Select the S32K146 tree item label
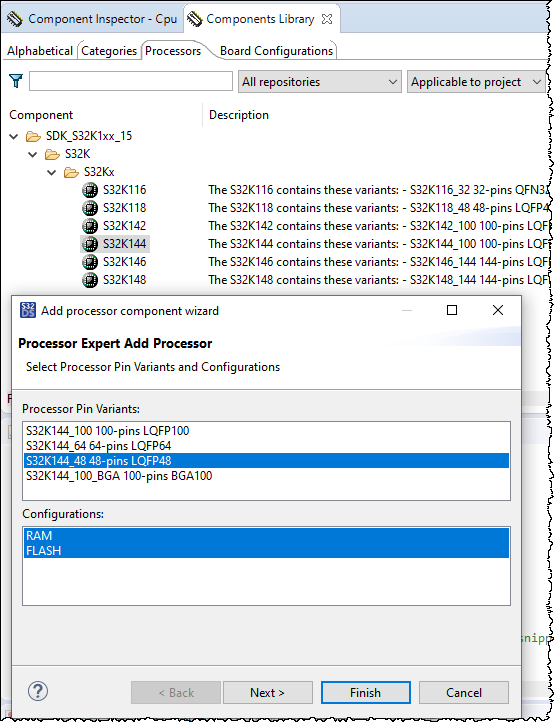This screenshot has height=725, width=554. point(124,262)
